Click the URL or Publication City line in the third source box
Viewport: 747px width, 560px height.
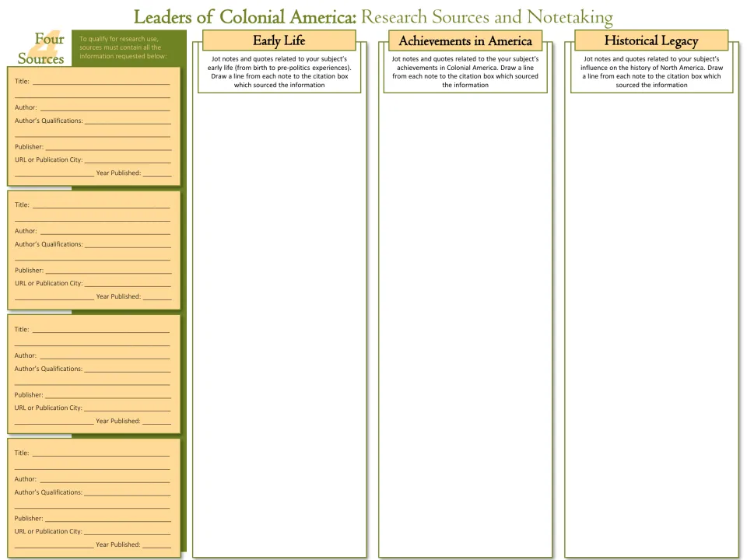click(127, 408)
